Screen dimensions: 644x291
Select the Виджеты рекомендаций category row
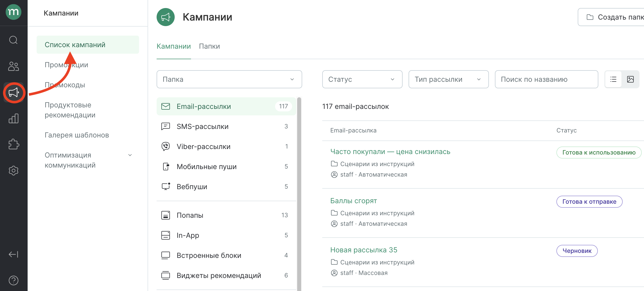click(226, 275)
